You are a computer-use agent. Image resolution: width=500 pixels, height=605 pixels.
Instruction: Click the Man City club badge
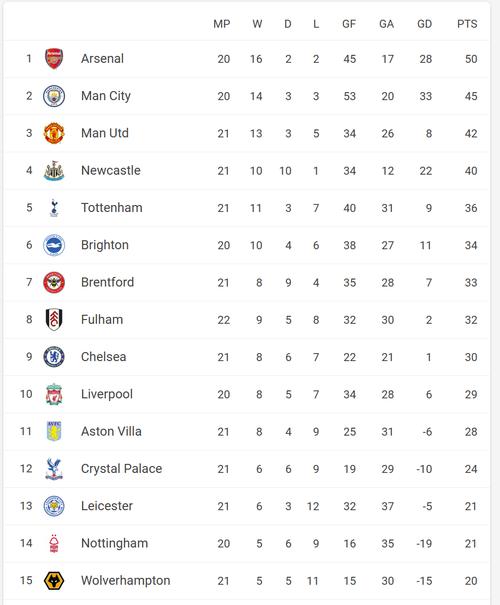(54, 96)
